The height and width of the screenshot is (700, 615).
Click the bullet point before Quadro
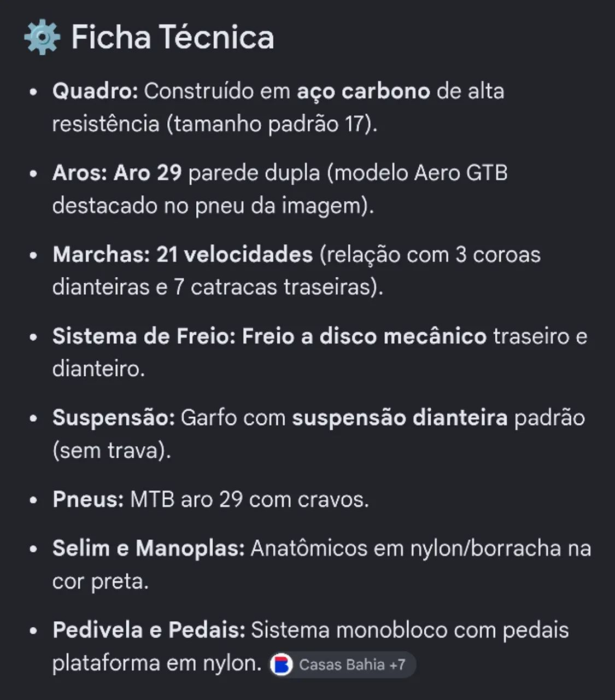pos(34,91)
